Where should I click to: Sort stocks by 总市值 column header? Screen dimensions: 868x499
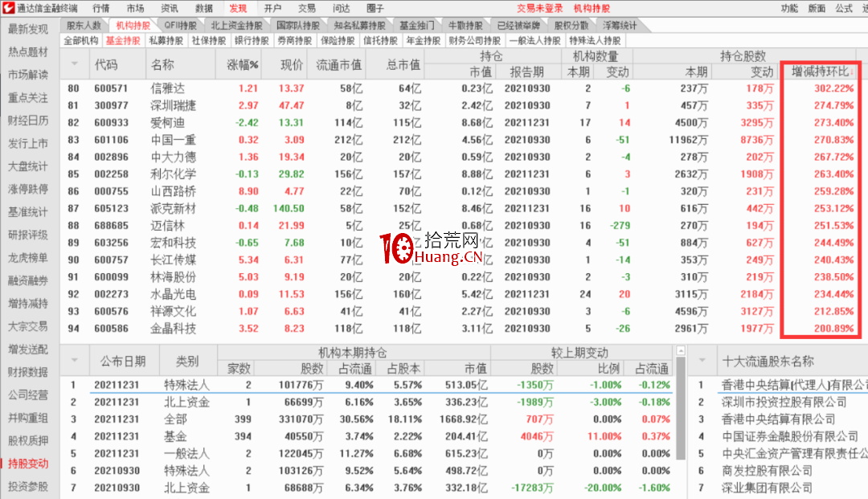(403, 65)
